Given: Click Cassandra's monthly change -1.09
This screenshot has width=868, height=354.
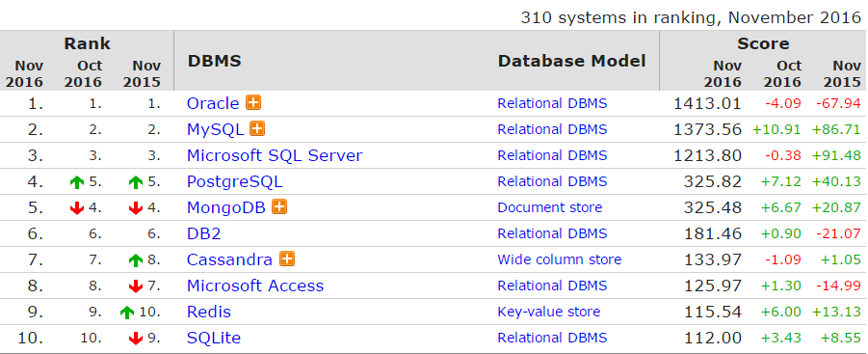Looking at the screenshot, I should [x=783, y=259].
